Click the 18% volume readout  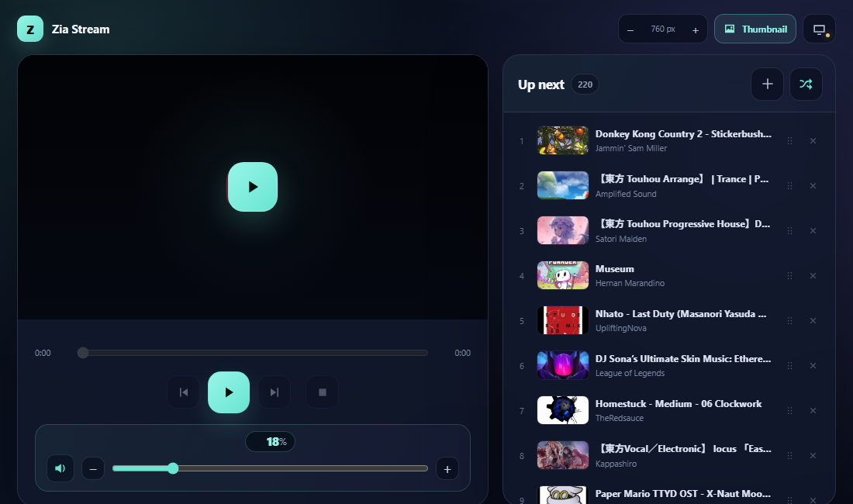271,441
